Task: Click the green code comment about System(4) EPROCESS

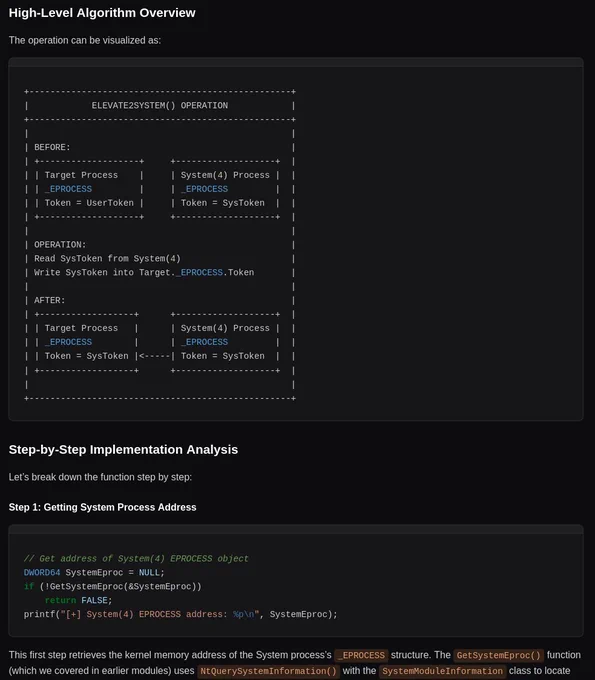Action: 136,559
